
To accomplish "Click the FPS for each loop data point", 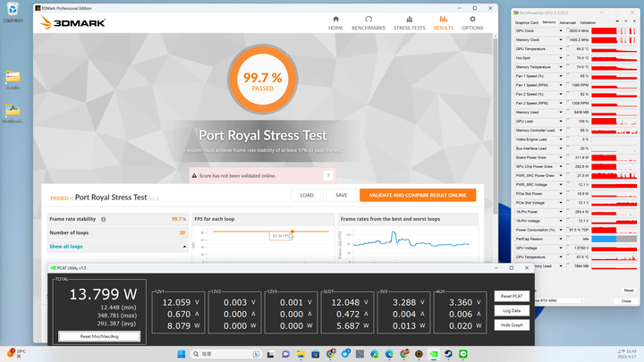I will (292, 232).
